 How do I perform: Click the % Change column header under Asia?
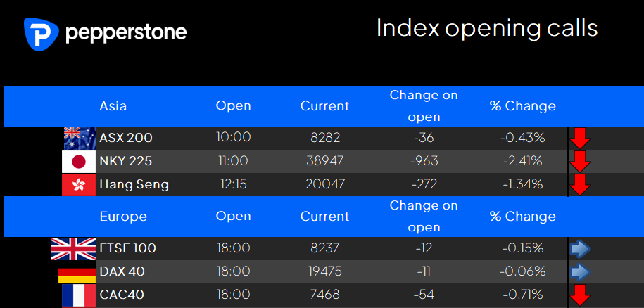tap(523, 106)
